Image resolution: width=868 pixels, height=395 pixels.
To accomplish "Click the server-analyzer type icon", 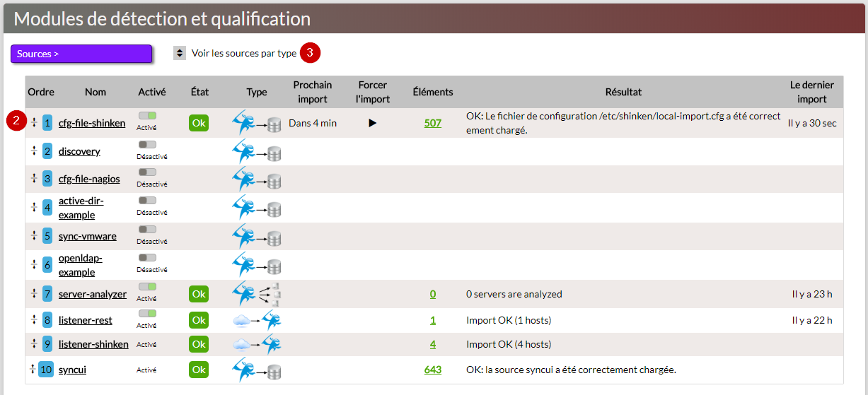I will click(x=257, y=294).
